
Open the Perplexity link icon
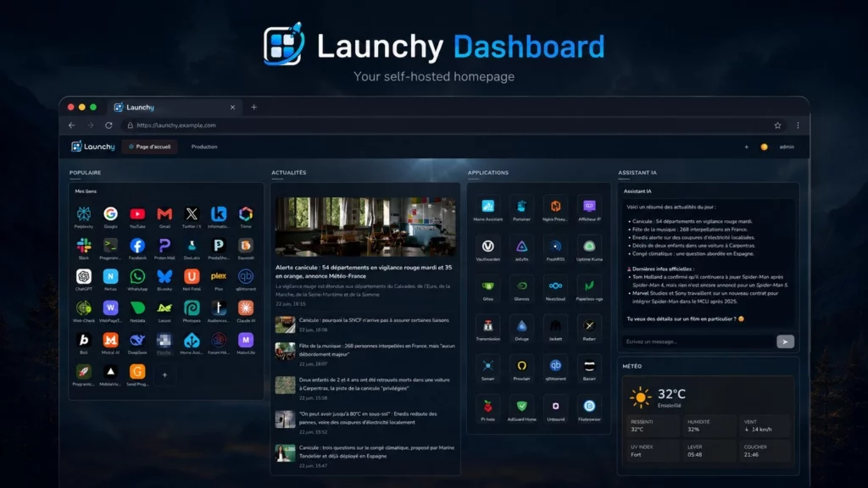click(x=84, y=214)
